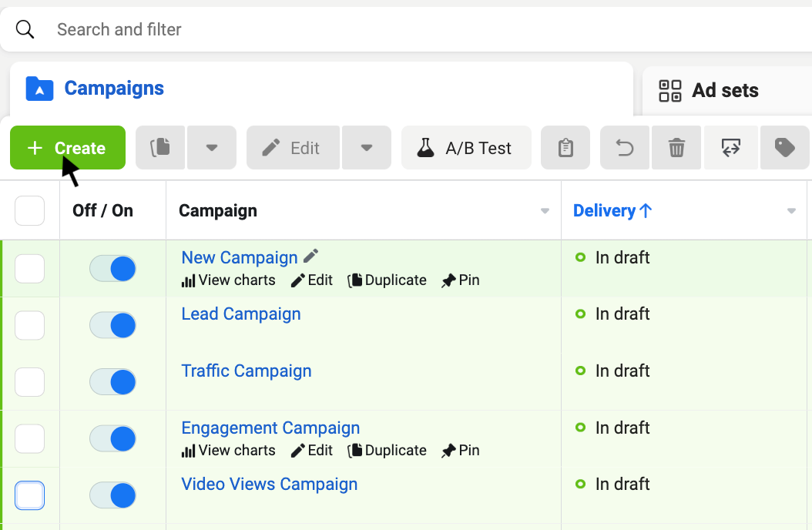
Task: Open the Video Views Campaign link
Action: tap(270, 484)
